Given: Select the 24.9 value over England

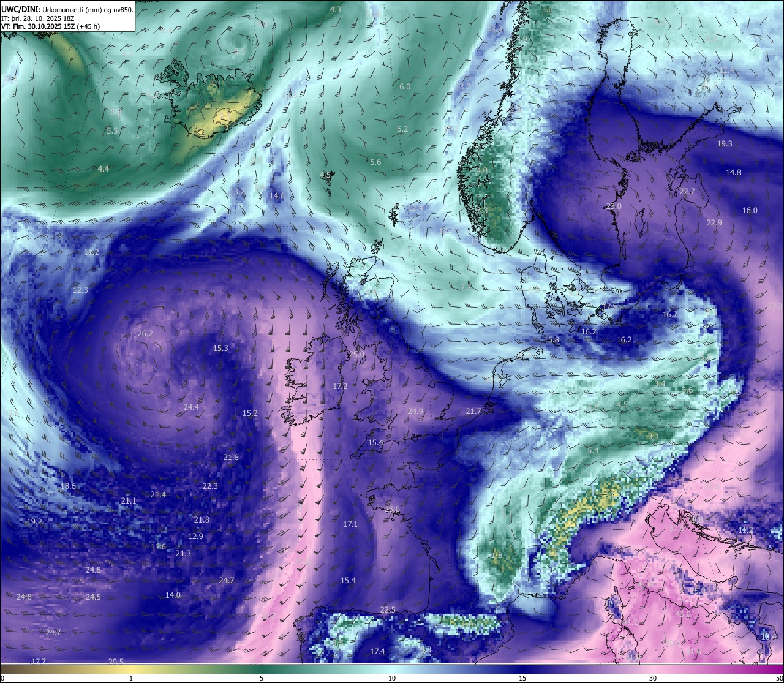Looking at the screenshot, I should tap(415, 412).
